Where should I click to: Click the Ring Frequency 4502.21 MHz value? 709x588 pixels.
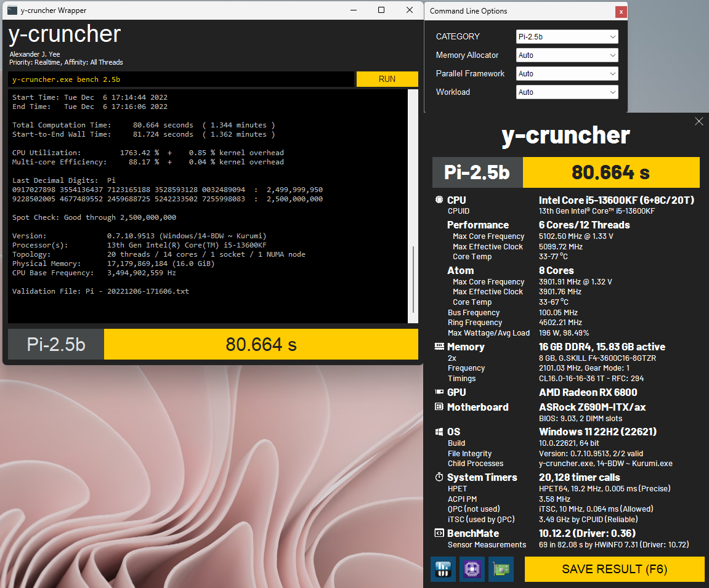pos(560,322)
